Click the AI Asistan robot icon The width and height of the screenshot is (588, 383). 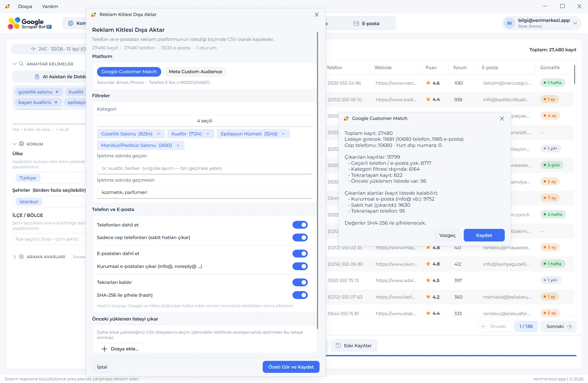click(x=37, y=77)
